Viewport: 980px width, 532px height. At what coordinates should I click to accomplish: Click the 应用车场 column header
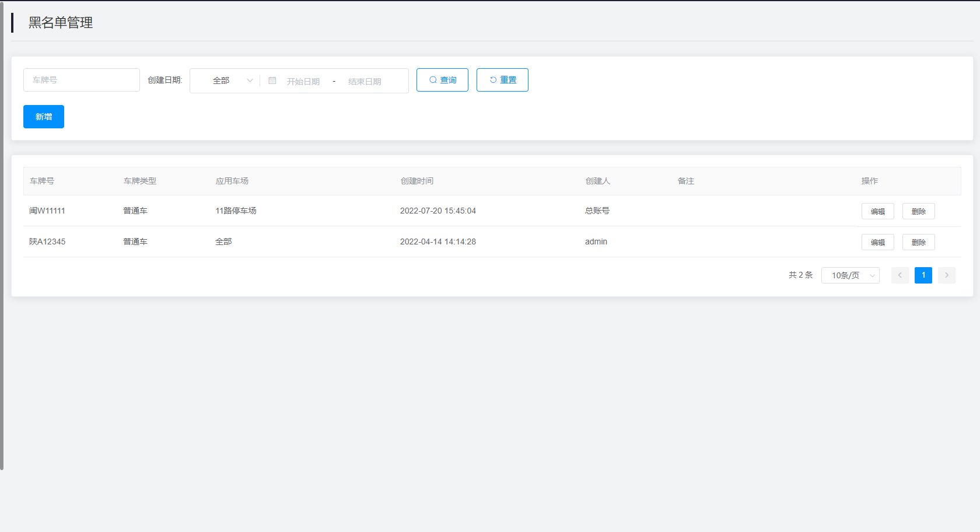pos(232,181)
